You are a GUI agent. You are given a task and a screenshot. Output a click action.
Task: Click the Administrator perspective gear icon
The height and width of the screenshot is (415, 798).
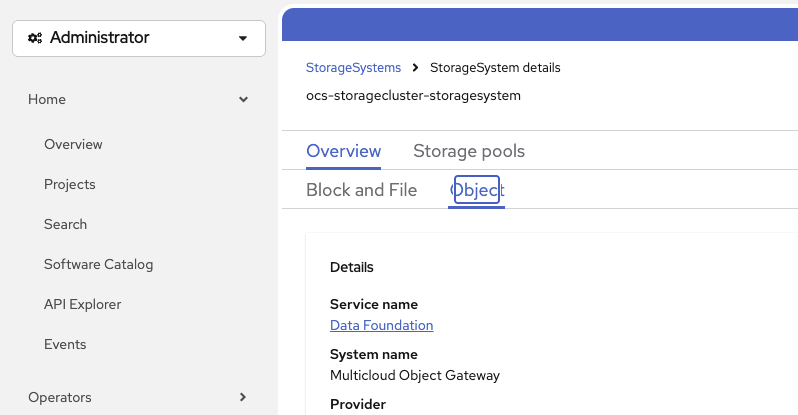[35, 38]
